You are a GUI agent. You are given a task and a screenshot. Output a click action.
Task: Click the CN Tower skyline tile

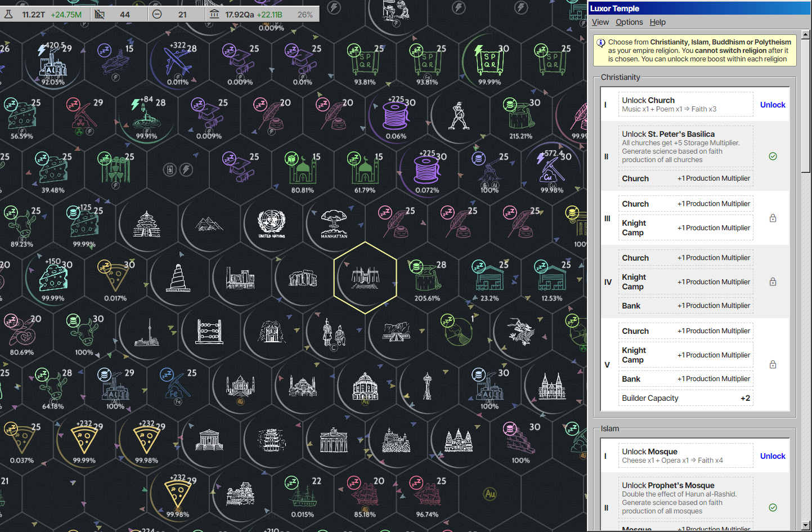(x=147, y=332)
